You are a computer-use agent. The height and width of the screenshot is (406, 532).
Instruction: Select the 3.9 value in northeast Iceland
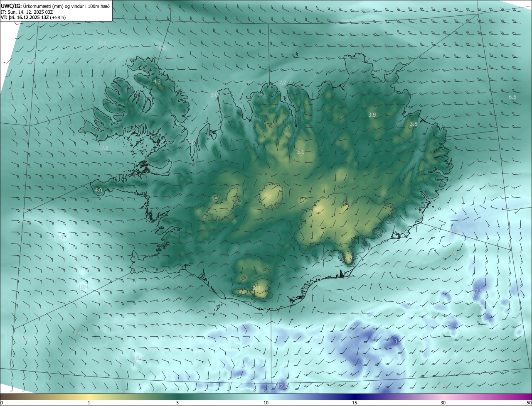(x=372, y=115)
